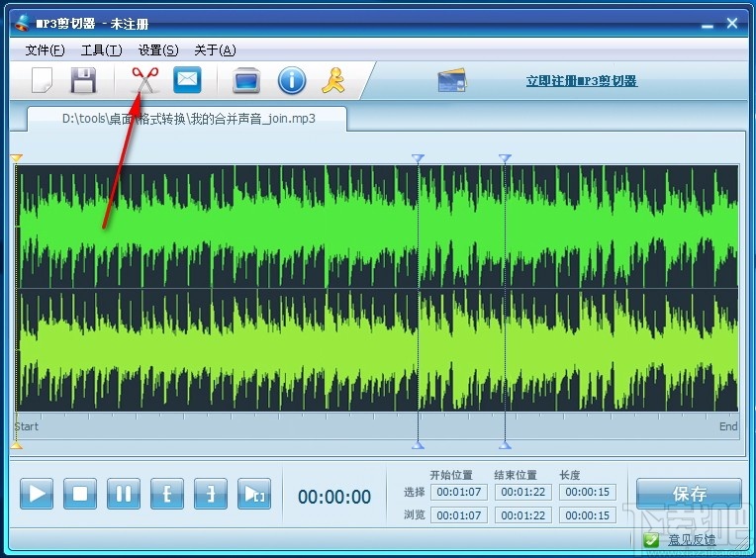Open the 文件(F) menu
Viewport: 756px width, 558px height.
point(45,50)
